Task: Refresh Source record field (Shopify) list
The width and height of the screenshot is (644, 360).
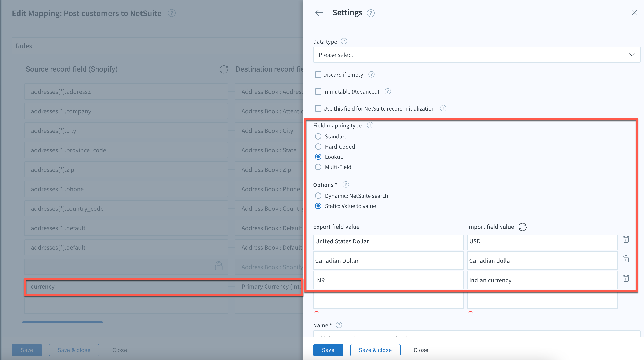Action: coord(224,69)
